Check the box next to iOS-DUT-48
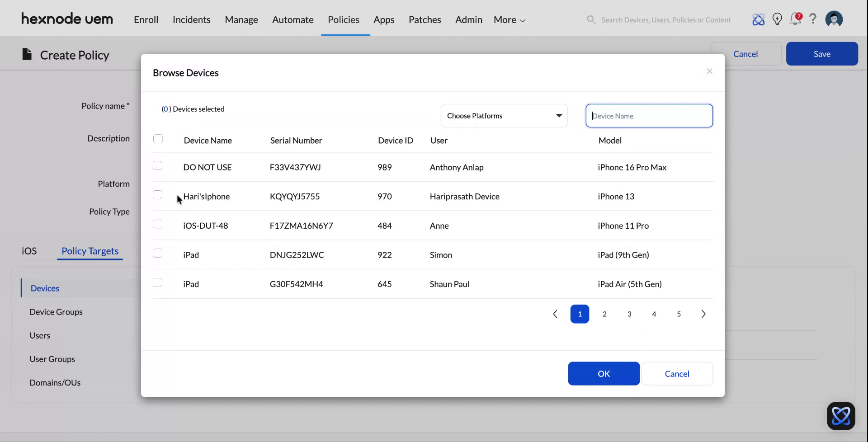The height and width of the screenshot is (442, 868). (157, 224)
